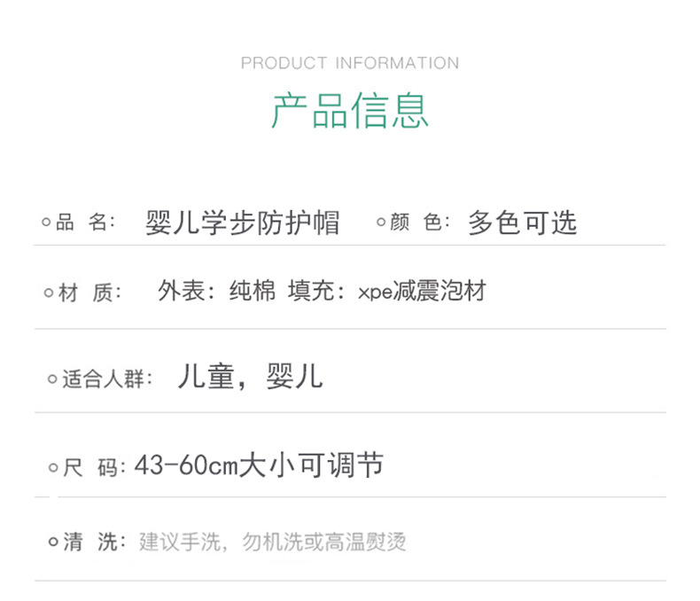The image size is (700, 601).
Task: Click the 材质 label
Action: [91, 293]
